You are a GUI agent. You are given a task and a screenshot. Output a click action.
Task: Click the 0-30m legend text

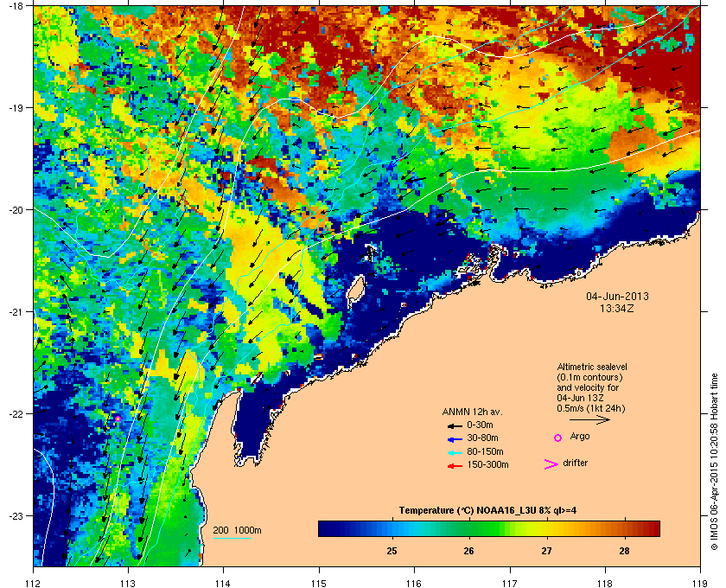(x=480, y=425)
